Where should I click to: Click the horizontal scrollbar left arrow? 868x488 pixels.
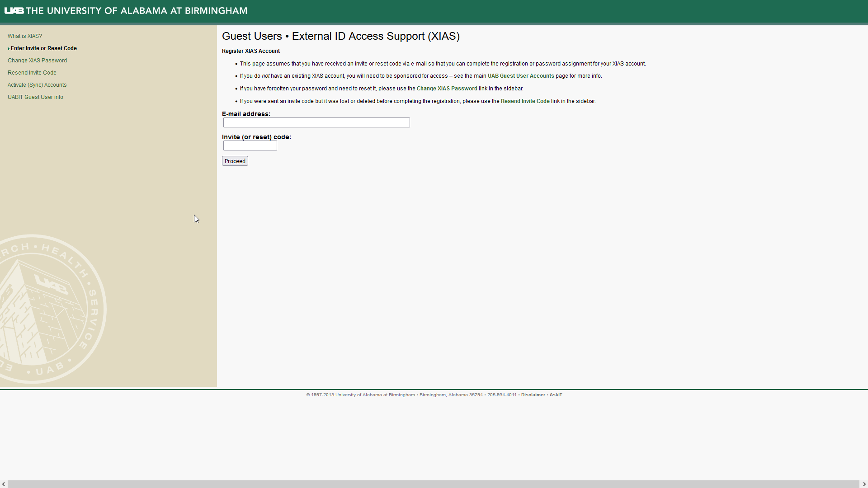pyautogui.click(x=4, y=484)
